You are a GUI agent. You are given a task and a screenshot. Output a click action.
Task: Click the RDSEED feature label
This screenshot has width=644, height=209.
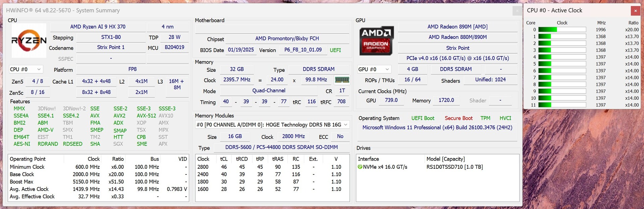(x=72, y=144)
